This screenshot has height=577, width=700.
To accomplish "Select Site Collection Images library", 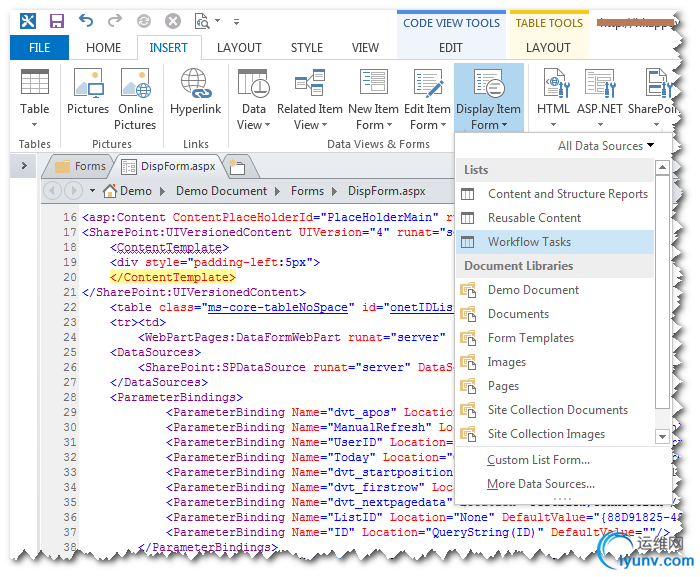I will pos(555,434).
